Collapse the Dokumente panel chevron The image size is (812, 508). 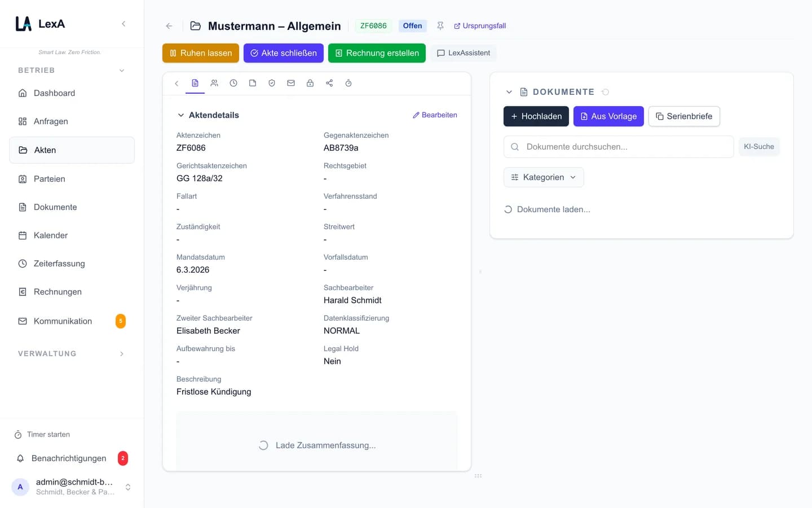tap(509, 92)
